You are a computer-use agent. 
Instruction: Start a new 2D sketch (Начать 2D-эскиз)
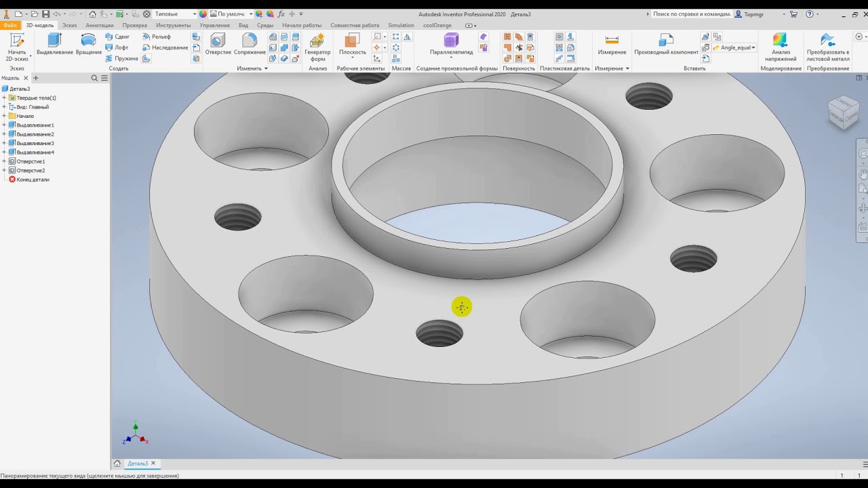point(17,47)
